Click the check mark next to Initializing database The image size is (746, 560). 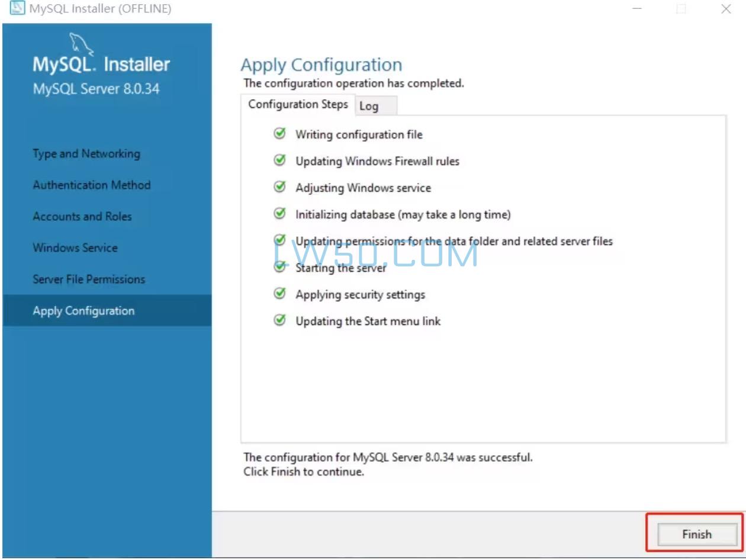279,214
